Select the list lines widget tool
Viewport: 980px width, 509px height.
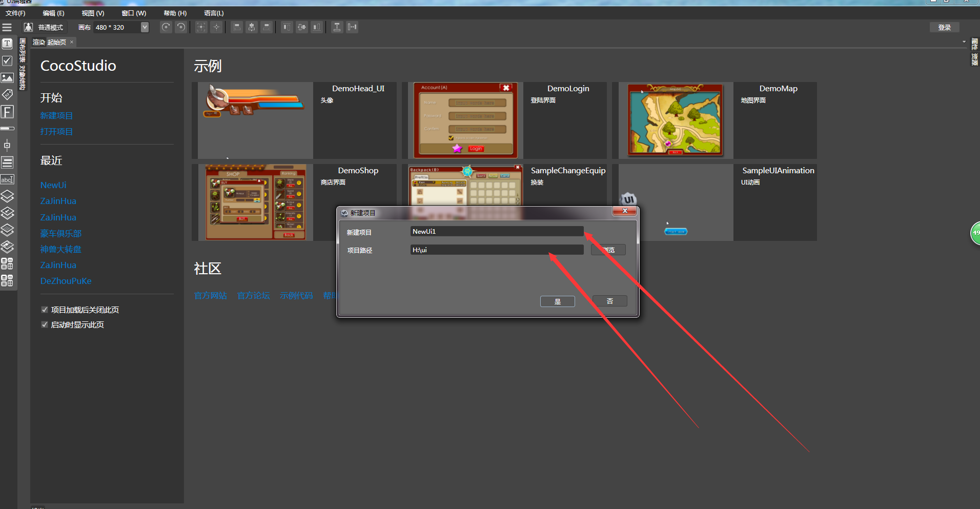(x=7, y=162)
